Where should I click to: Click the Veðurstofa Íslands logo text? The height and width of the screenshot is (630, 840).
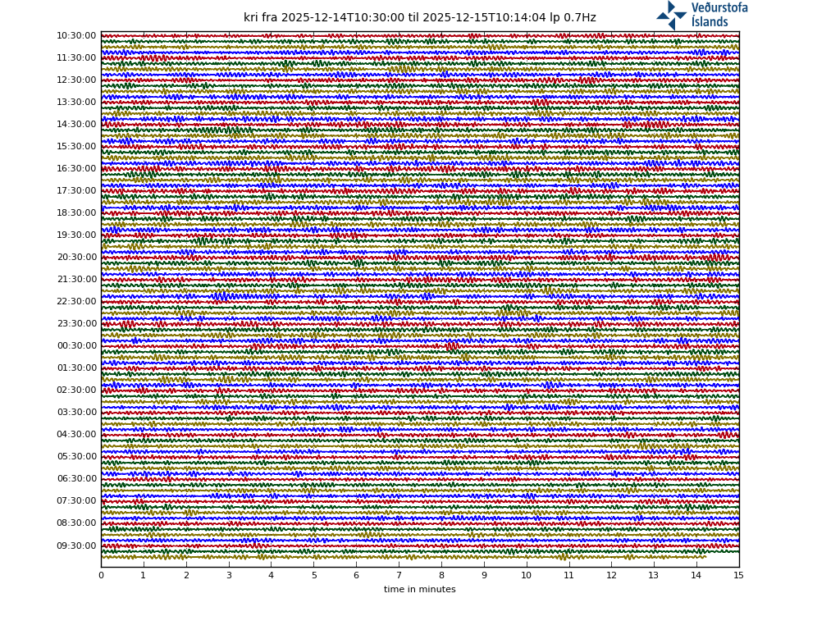pyautogui.click(x=719, y=15)
